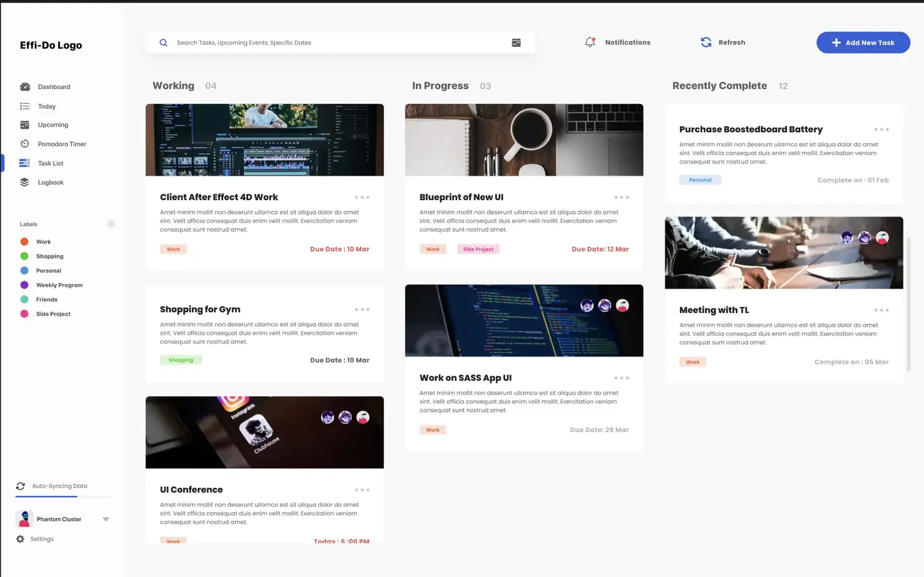Click the 'Shopping for Gym' card title
The width and height of the screenshot is (924, 577).
click(x=200, y=310)
